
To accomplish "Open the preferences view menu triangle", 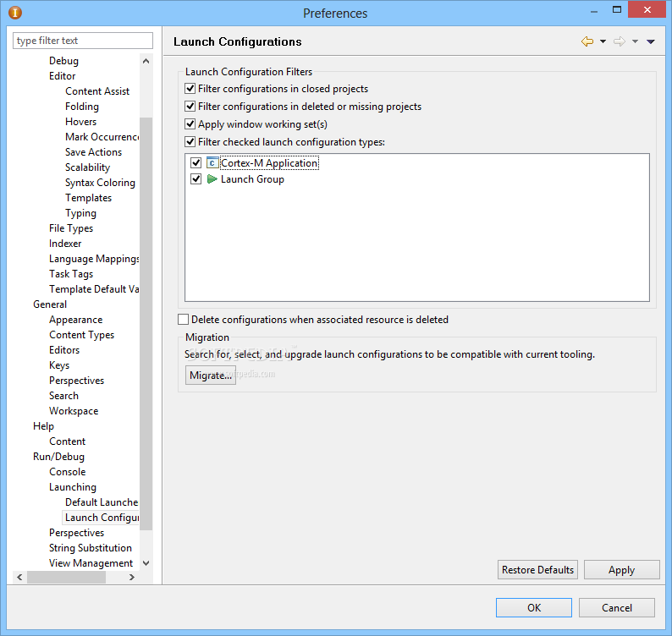I will (651, 41).
